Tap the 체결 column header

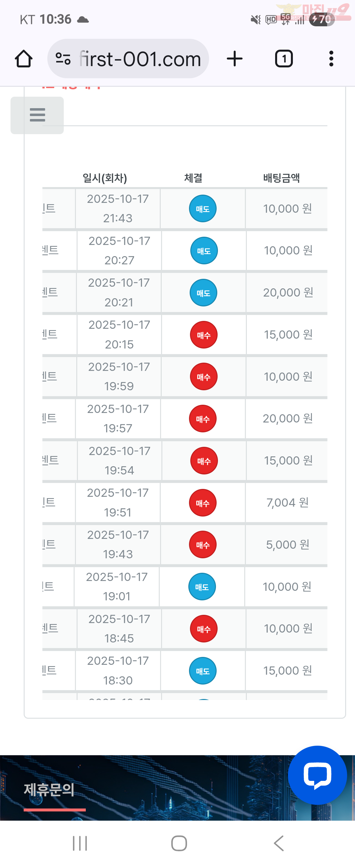pos(193,178)
